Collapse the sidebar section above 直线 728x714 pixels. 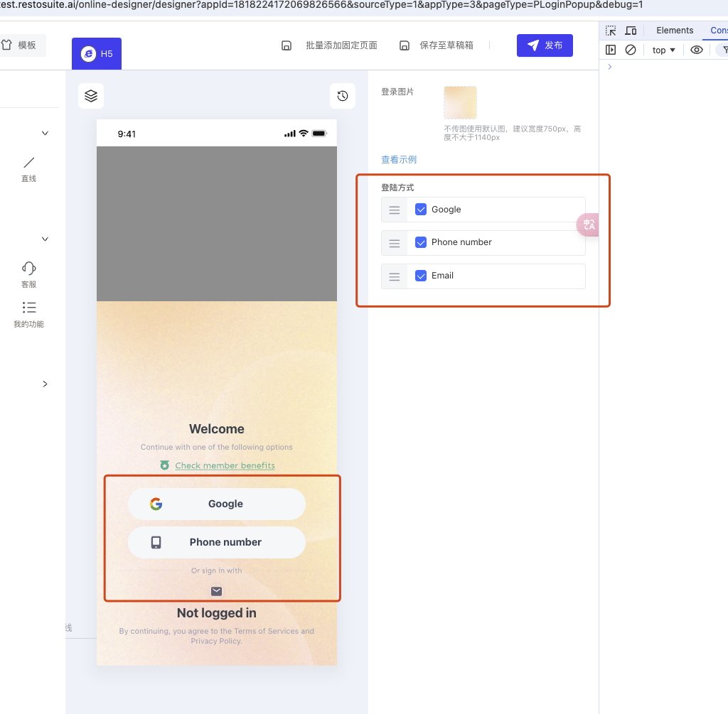tap(45, 133)
